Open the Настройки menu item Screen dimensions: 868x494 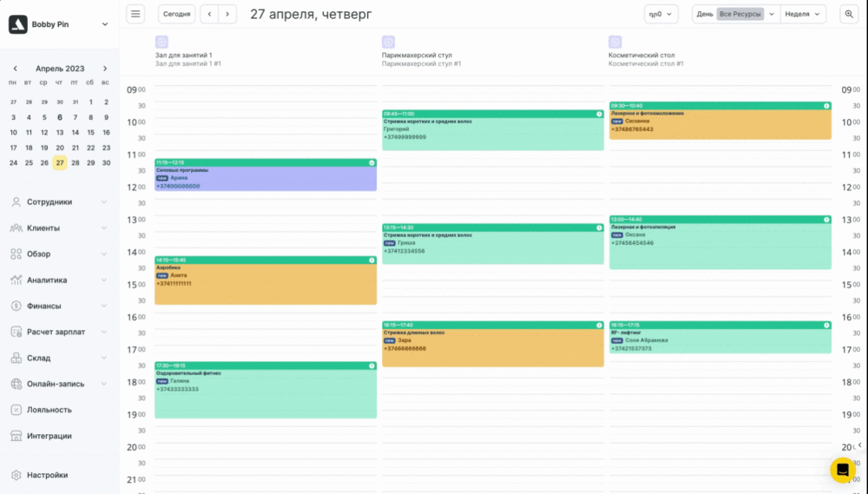tap(59, 475)
